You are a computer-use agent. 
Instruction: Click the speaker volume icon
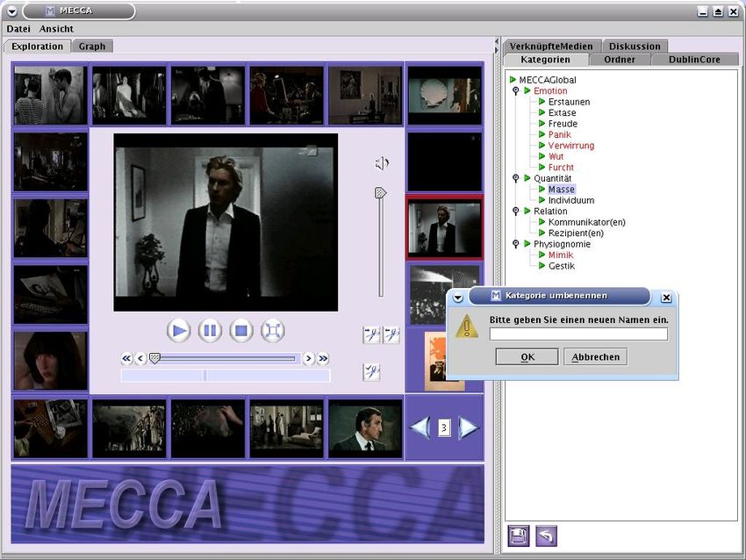tap(381, 163)
